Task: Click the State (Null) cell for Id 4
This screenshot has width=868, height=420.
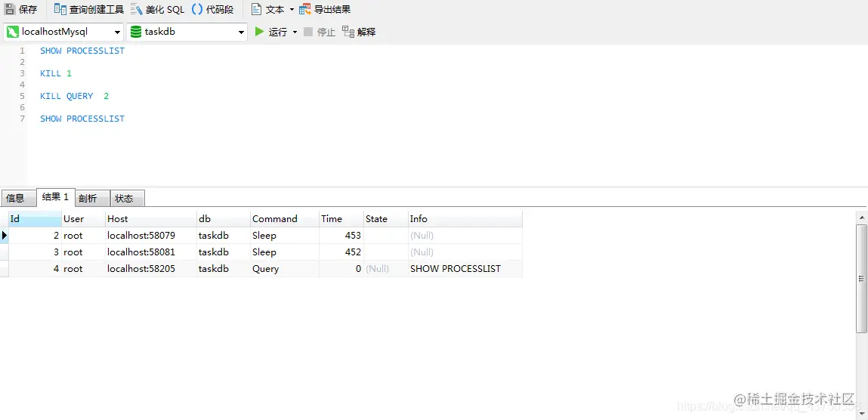Action: tap(386, 268)
